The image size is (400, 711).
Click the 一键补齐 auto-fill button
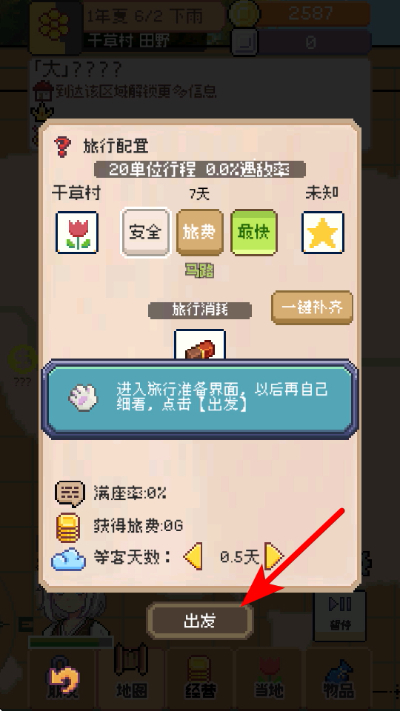(x=312, y=307)
